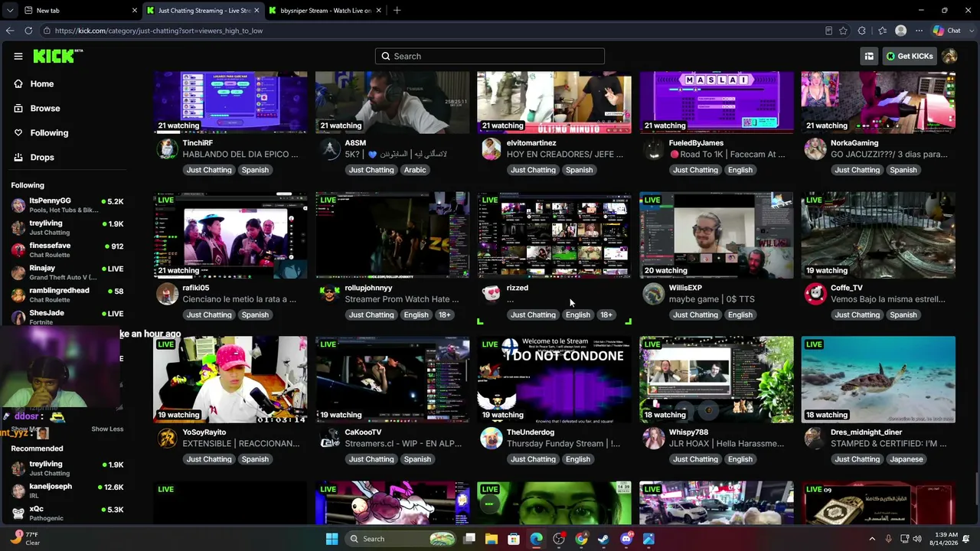Open the taskbar clock showing 1:39 AM
The height and width of the screenshot is (551, 980).
pos(946,539)
